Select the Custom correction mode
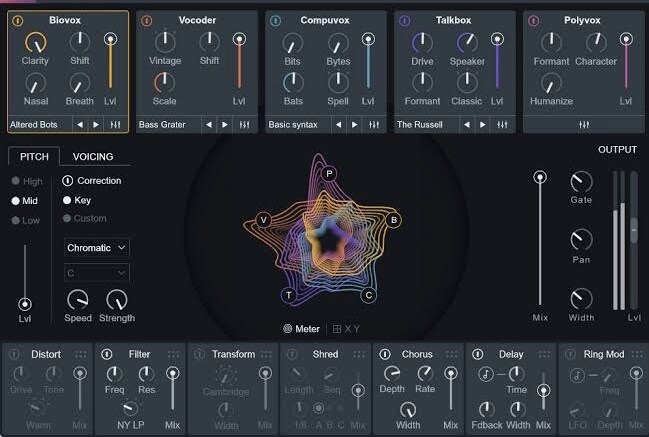The image size is (649, 437). 85,218
